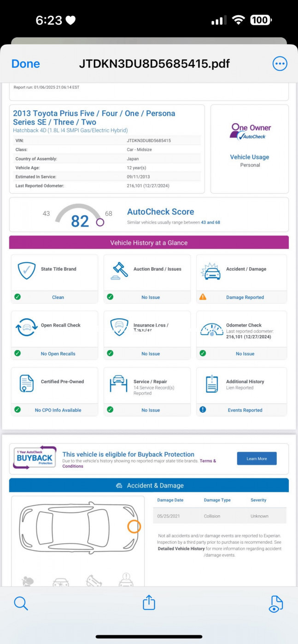The height and width of the screenshot is (644, 298).
Task: Click the Unknown severity cell
Action: click(x=259, y=516)
